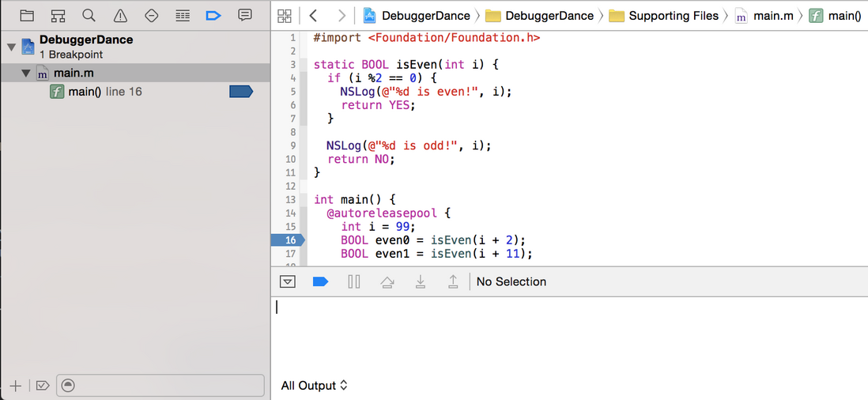Click in the navigator filter field
The height and width of the screenshot is (400, 868).
160,386
